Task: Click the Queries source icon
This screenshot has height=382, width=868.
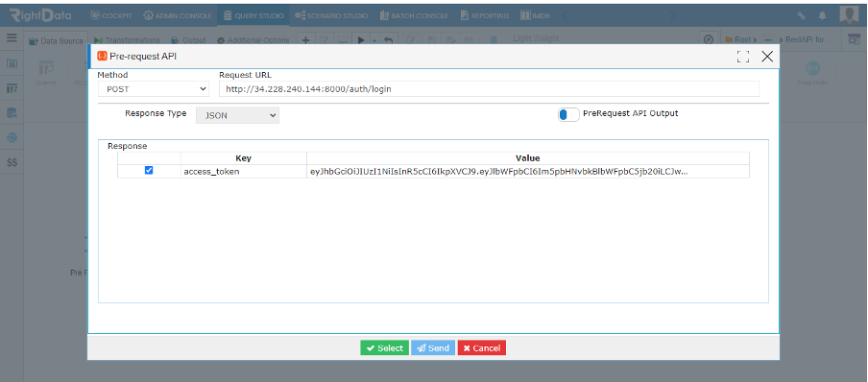Action: (x=46, y=74)
